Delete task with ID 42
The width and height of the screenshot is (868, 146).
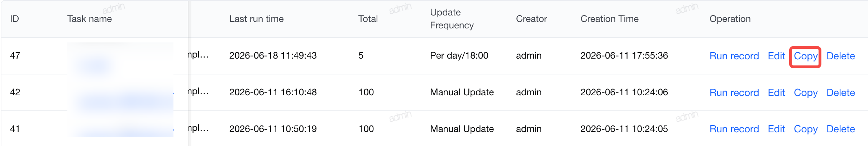[x=840, y=93]
